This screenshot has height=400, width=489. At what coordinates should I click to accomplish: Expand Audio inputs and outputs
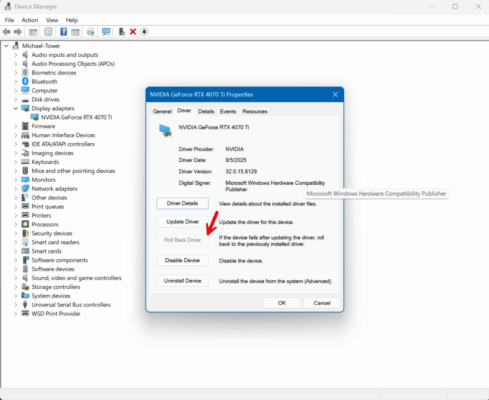pos(16,55)
